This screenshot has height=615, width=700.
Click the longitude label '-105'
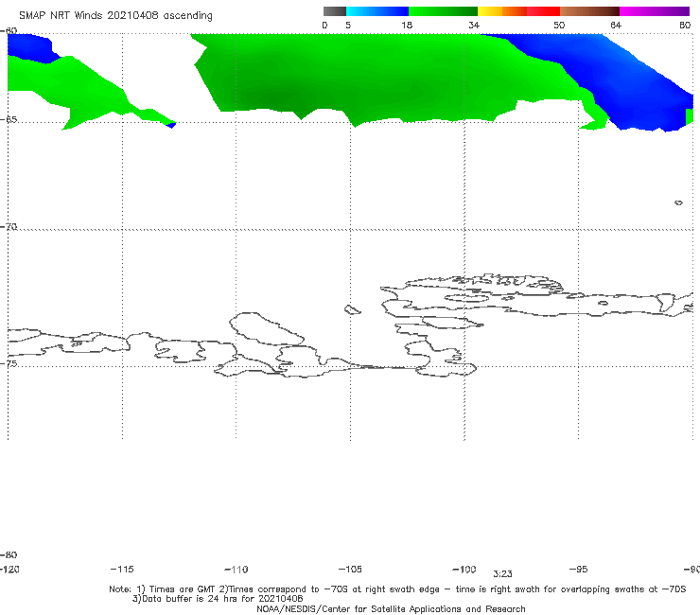350,570
